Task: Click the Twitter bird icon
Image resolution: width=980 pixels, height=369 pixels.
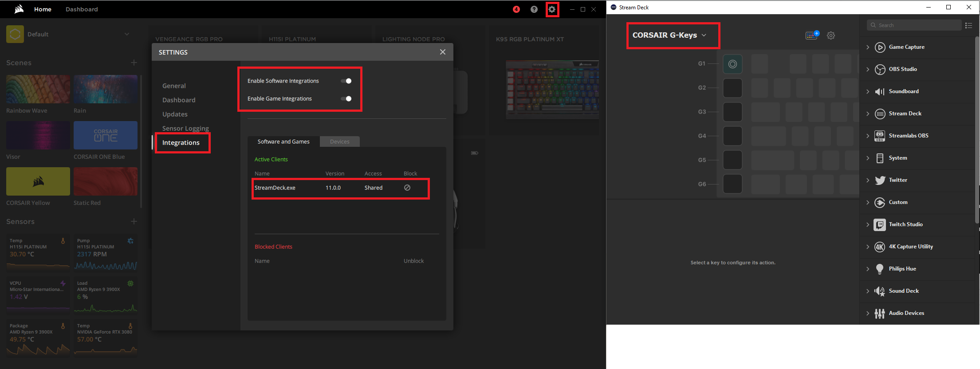Action: 880,180
